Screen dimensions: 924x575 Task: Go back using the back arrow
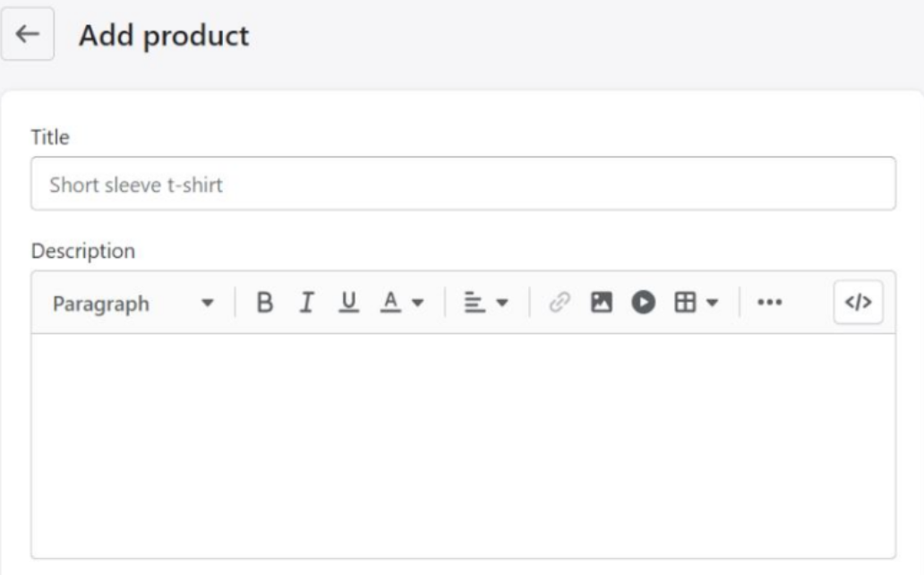30,31
